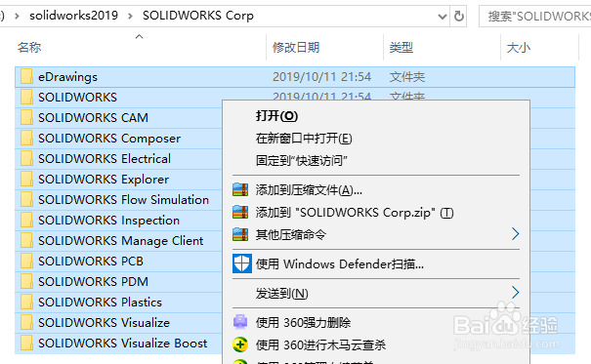Expand the chevron after solidworks2019 in the path

130,16
